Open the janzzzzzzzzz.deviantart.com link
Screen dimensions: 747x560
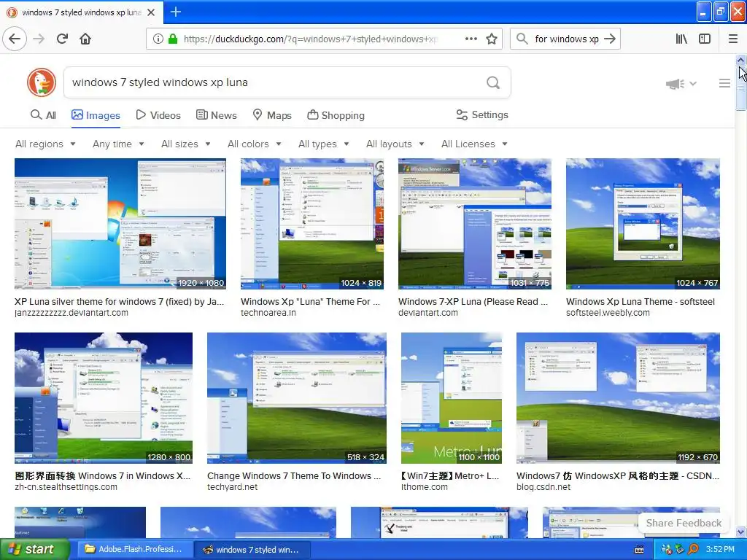coord(71,313)
